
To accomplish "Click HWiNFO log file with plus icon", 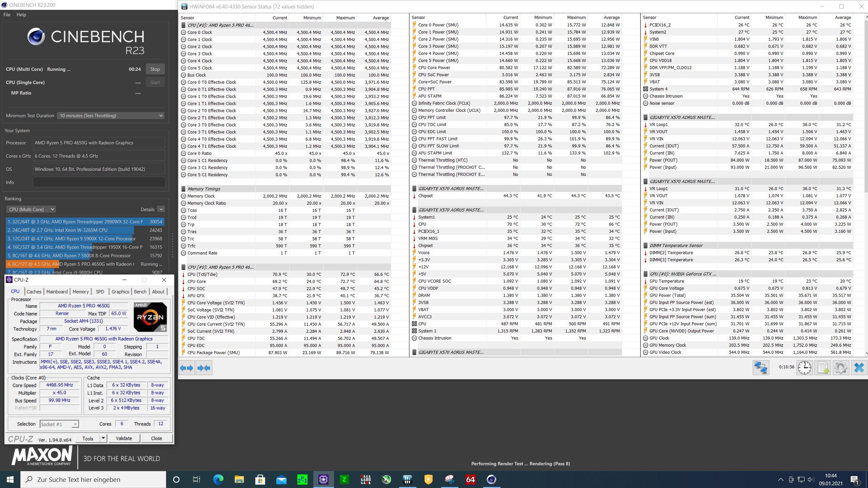I will (x=823, y=368).
